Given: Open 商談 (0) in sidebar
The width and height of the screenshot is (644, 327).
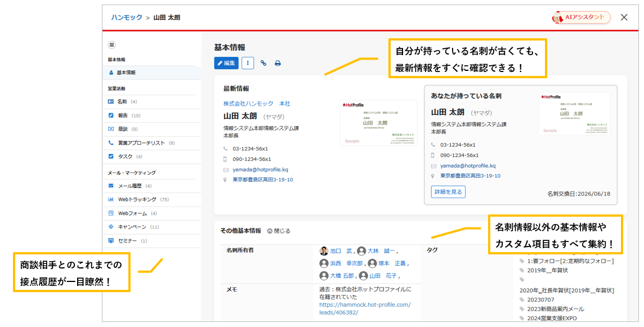Looking at the screenshot, I should tap(152, 129).
